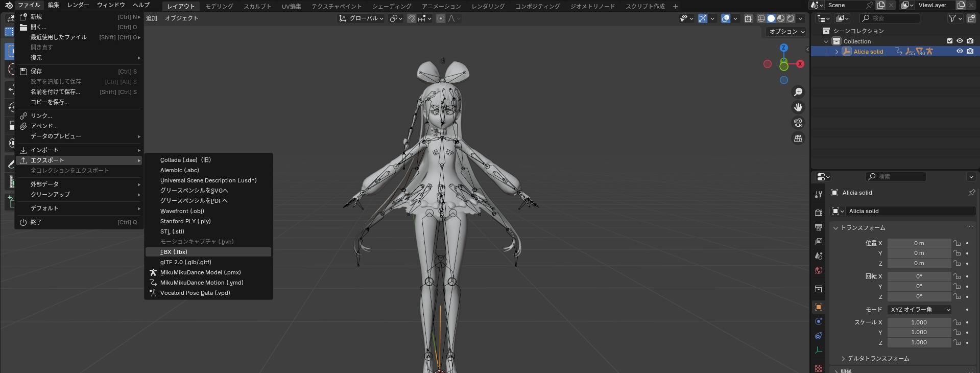The height and width of the screenshot is (373, 980).
Task: Toggle X-ray mode icon
Action: click(x=748, y=18)
